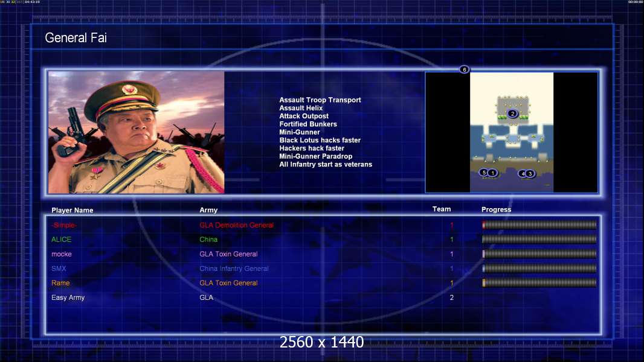Click mocke's GLA Toxin General army entry
The width and height of the screenshot is (644, 362).
coord(228,254)
